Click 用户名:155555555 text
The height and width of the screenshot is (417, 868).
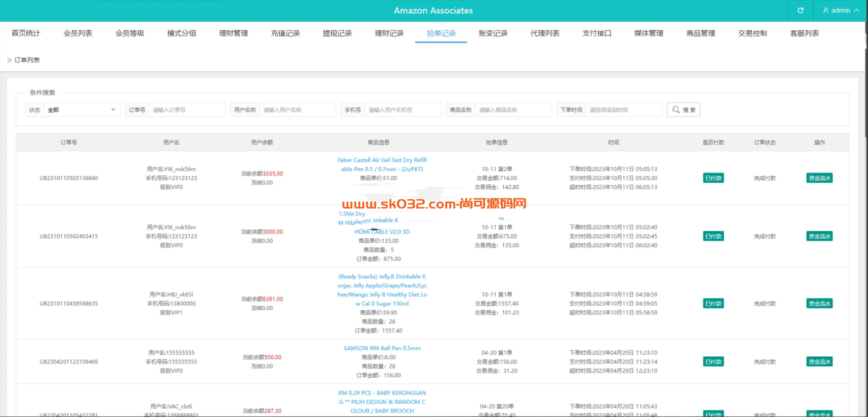point(172,353)
